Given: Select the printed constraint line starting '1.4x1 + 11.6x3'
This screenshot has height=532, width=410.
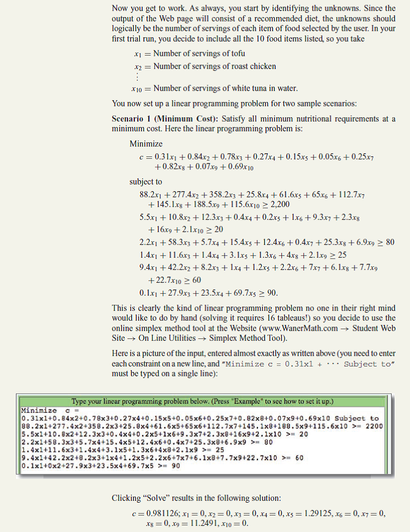Looking at the screenshot, I should click(243, 255).
